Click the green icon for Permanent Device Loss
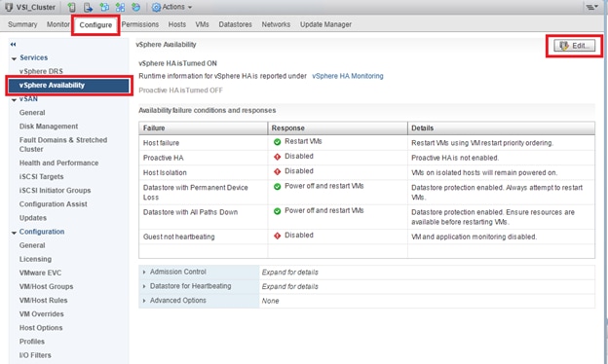 278,187
